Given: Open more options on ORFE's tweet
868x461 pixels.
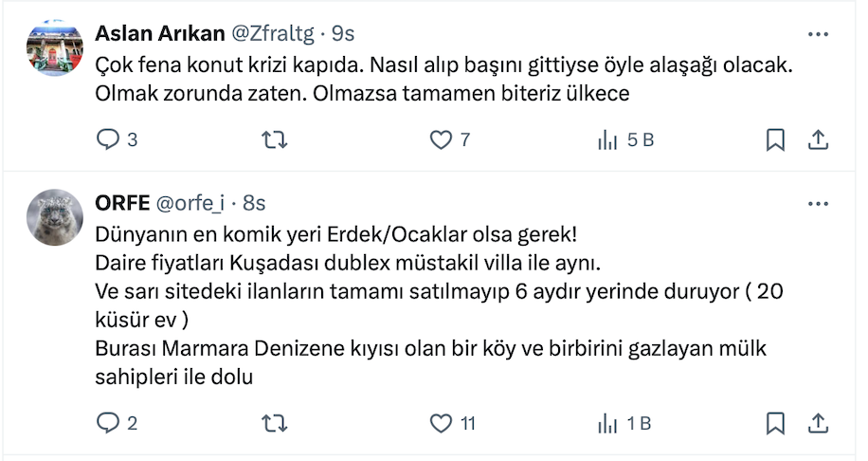Looking at the screenshot, I should [x=818, y=204].
